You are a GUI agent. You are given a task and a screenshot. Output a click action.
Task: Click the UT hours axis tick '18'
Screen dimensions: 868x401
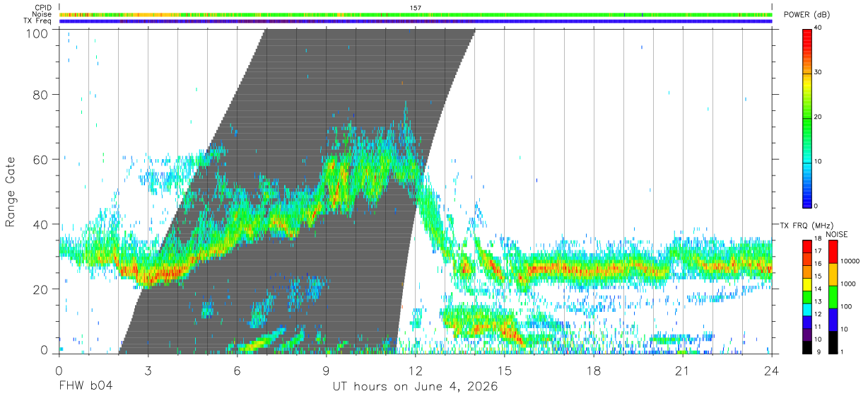(x=594, y=371)
